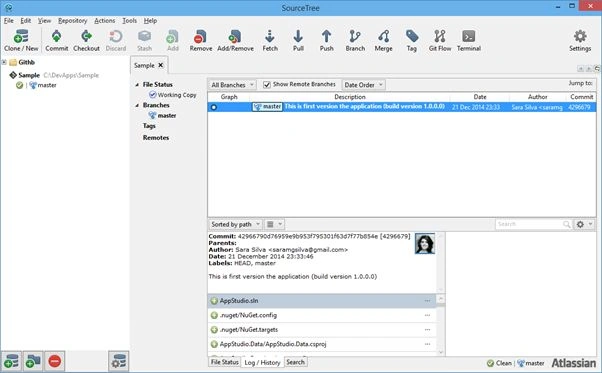The width and height of the screenshot is (602, 373).
Task: Select AppStudio.sln in file list
Action: 322,301
